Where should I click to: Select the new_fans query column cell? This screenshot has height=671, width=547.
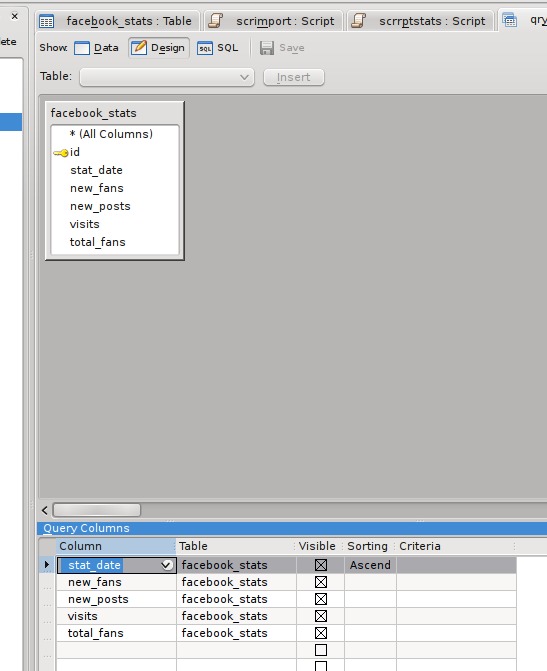(x=116, y=582)
